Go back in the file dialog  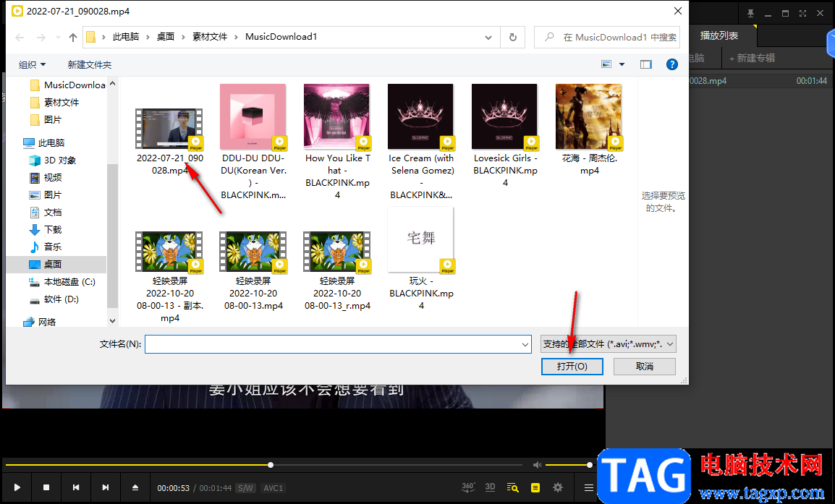pos(20,38)
